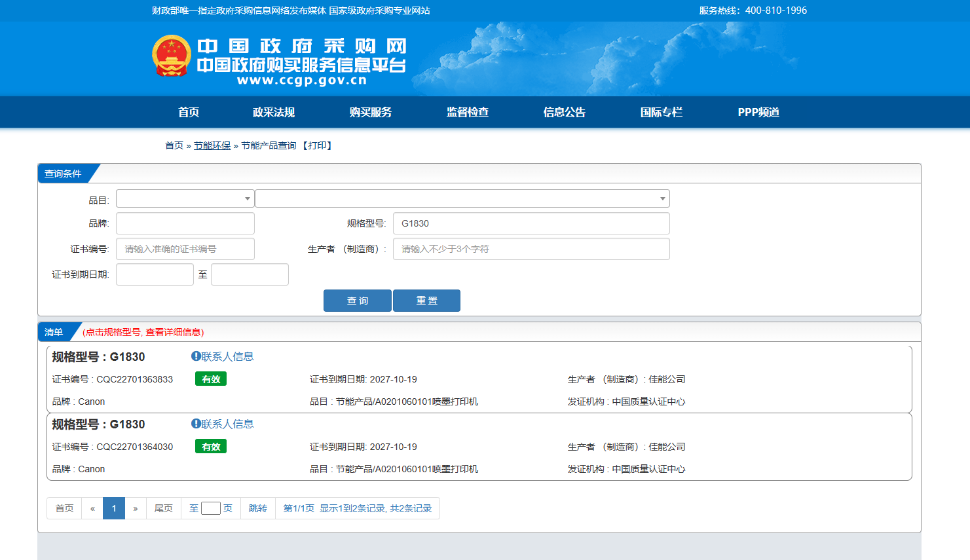Viewport: 970px width, 560px height.
Task: Open the PPP频道 navigation item
Action: (758, 112)
